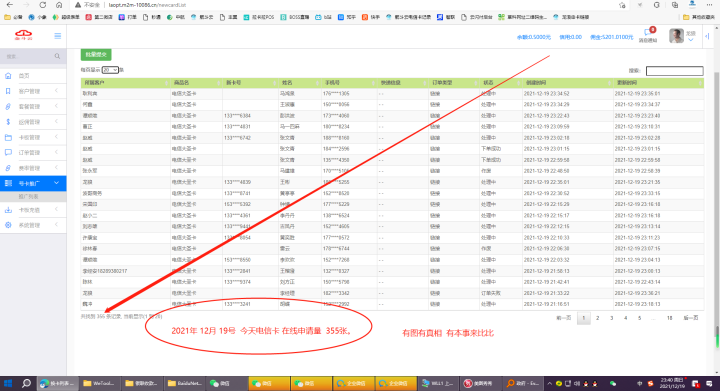Click timestamp 2021-12-19 23:34:52
The height and width of the screenshot is (391, 720).
(x=546, y=94)
